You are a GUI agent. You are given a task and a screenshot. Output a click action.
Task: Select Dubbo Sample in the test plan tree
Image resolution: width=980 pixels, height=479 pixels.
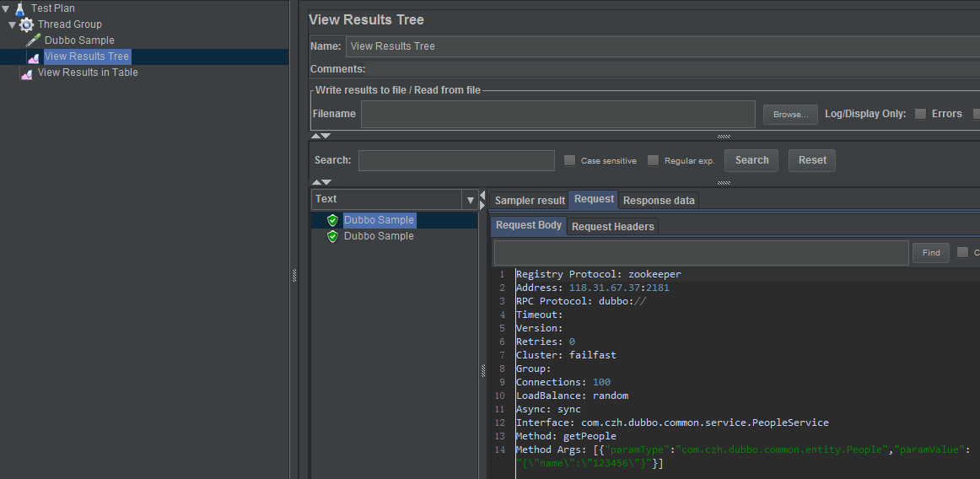tap(79, 40)
